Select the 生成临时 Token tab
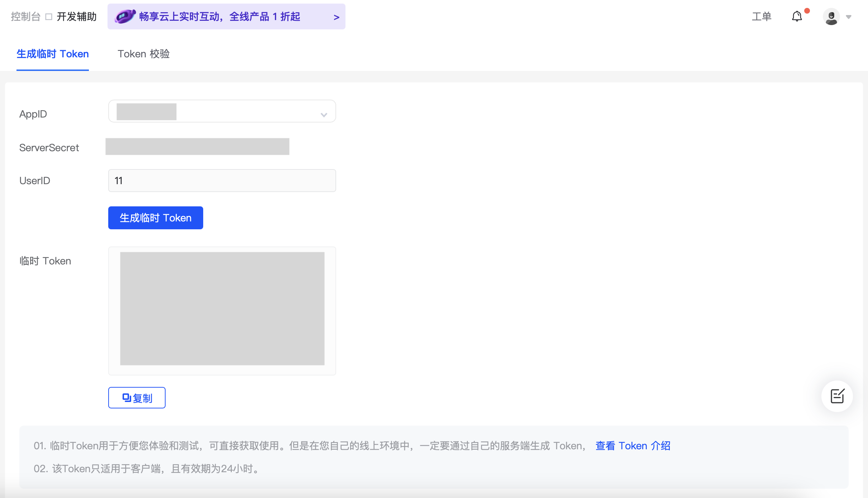 (x=53, y=54)
